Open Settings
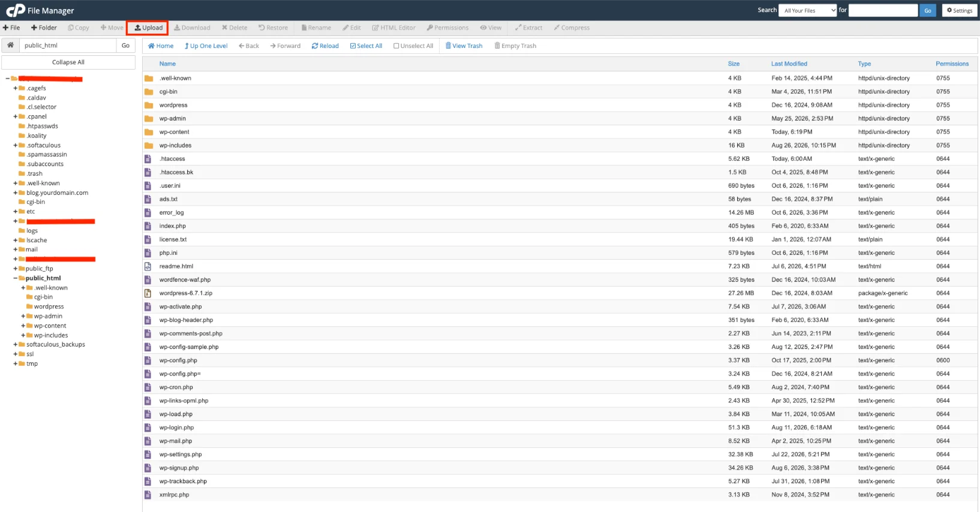980x512 pixels. click(960, 10)
